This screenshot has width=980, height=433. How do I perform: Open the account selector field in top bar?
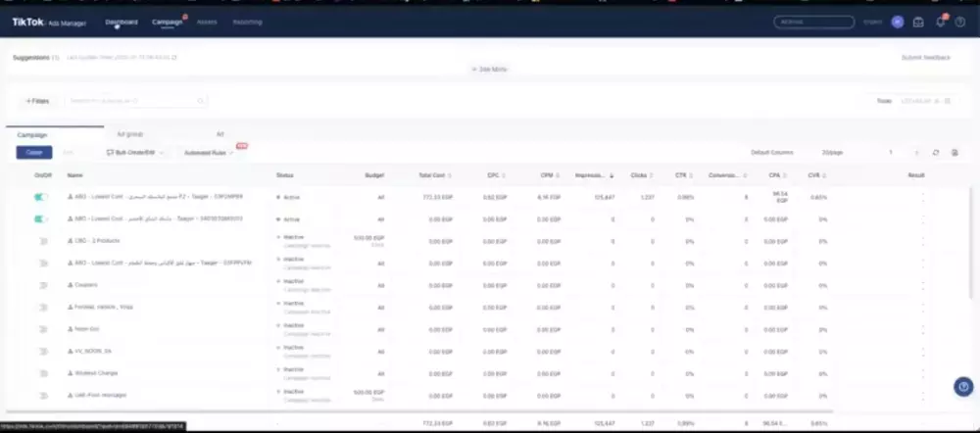813,22
